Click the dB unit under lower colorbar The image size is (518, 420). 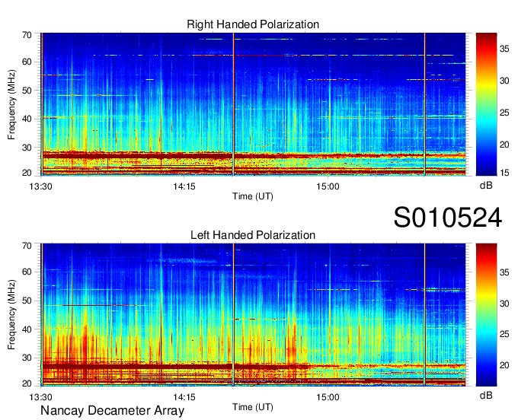click(486, 395)
